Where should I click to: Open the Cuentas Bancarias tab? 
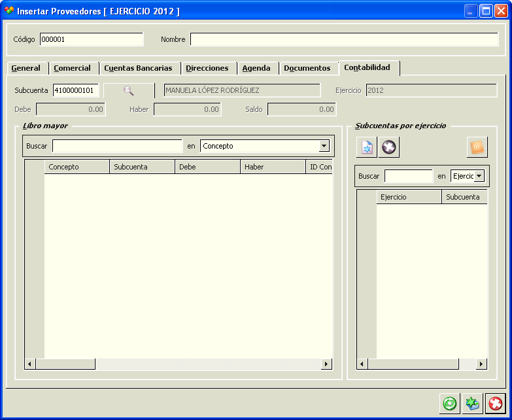(139, 68)
